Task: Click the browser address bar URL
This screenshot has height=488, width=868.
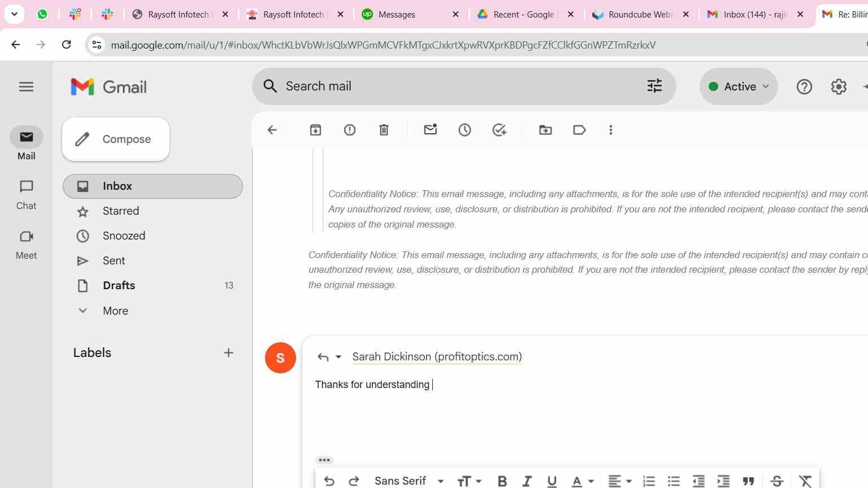Action: pos(383,45)
